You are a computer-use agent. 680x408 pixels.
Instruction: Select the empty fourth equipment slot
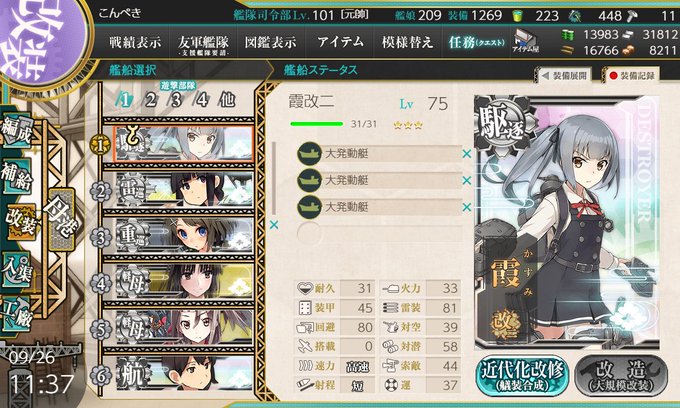pyautogui.click(x=379, y=233)
